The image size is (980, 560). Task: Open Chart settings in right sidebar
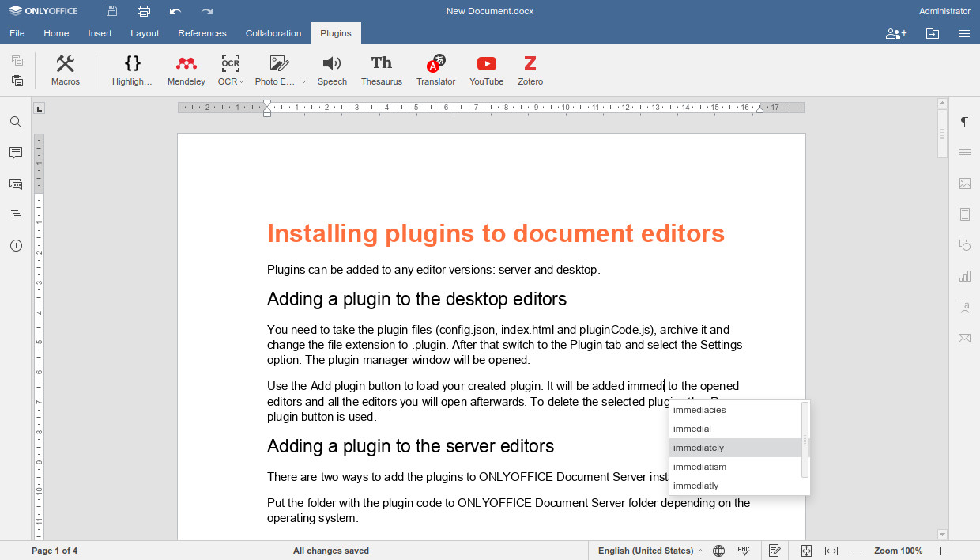point(965,276)
